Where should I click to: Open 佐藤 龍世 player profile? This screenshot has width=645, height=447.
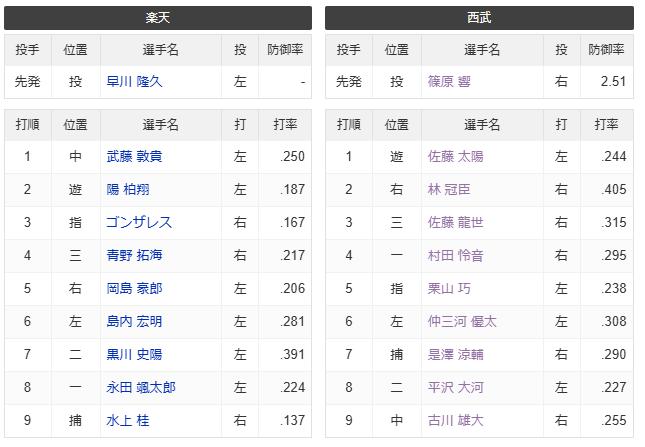point(455,222)
